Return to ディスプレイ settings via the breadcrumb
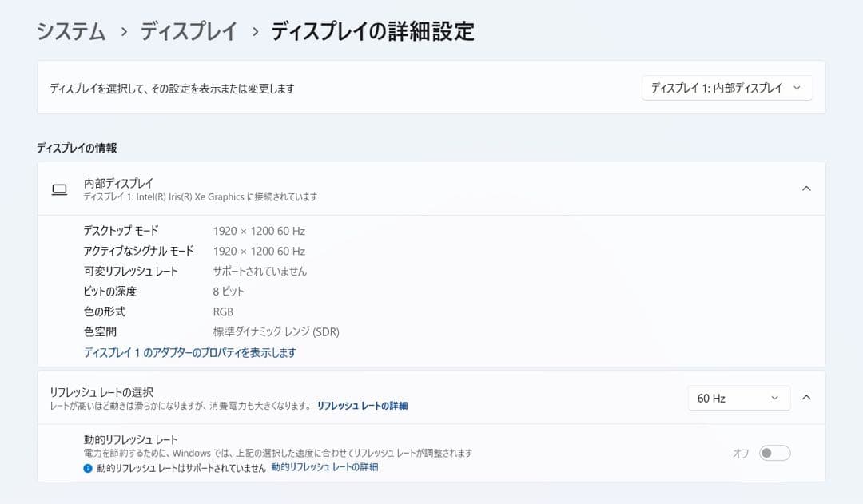This screenshot has height=504, width=863. pos(188,32)
